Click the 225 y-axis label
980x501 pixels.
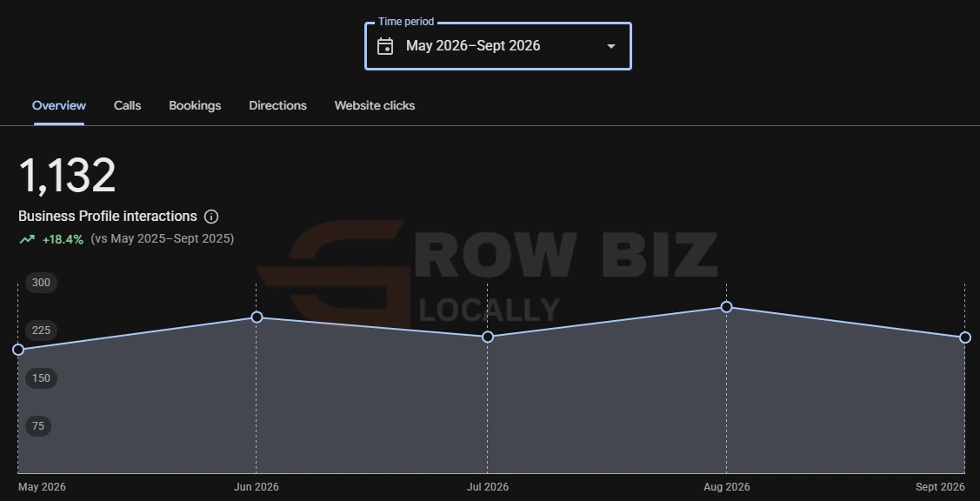pos(41,331)
